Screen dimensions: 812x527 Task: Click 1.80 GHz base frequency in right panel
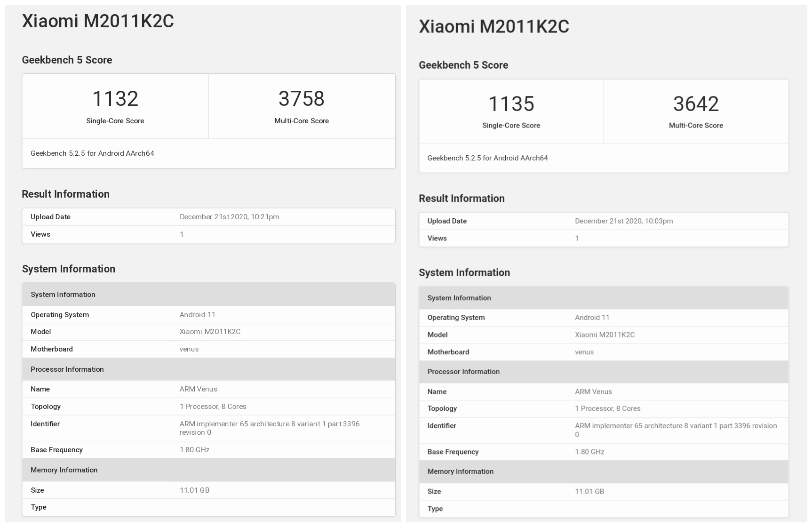[x=589, y=452]
